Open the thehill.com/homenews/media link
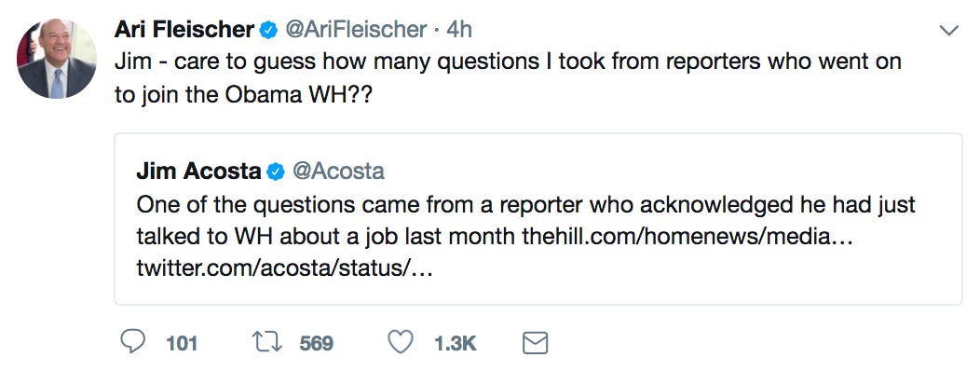This screenshot has height=371, width=980. click(689, 237)
